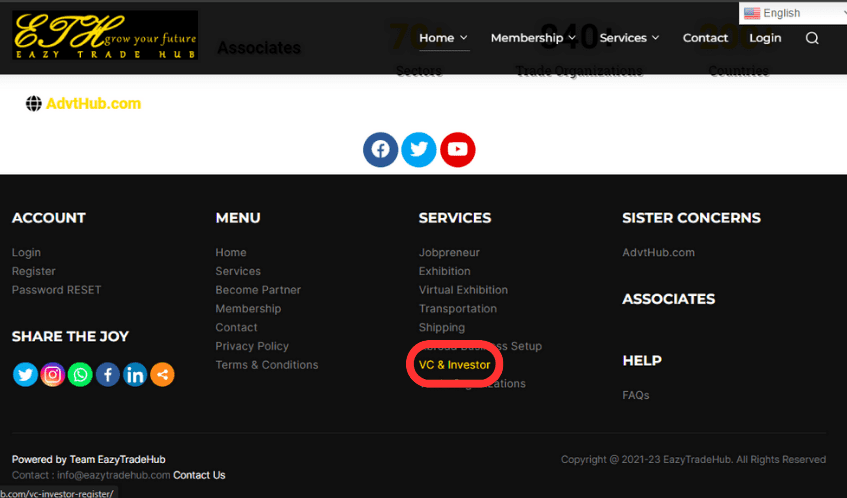
Task: Share via LinkedIn icon in footer
Action: 134,374
